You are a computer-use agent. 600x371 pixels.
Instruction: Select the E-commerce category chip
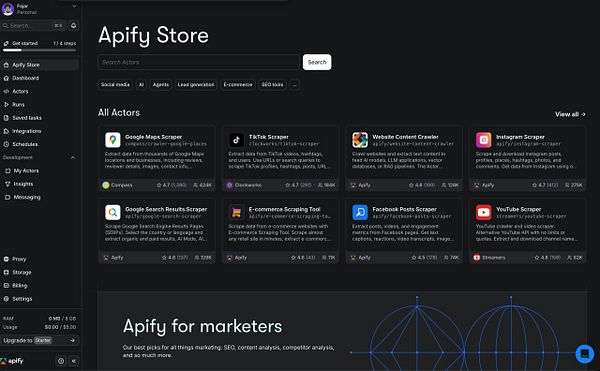point(238,85)
